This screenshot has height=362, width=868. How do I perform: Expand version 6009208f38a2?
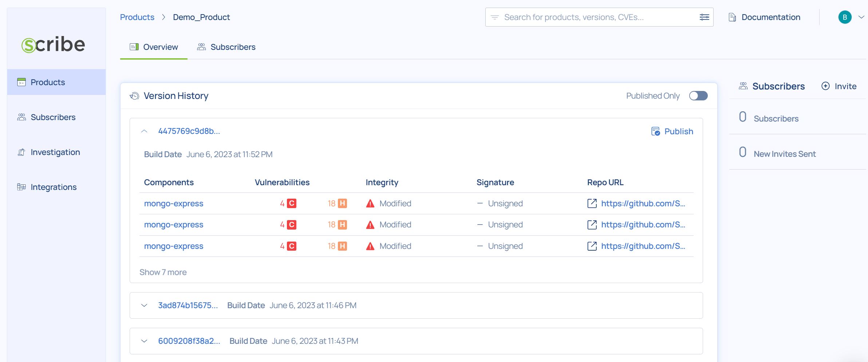pos(144,341)
